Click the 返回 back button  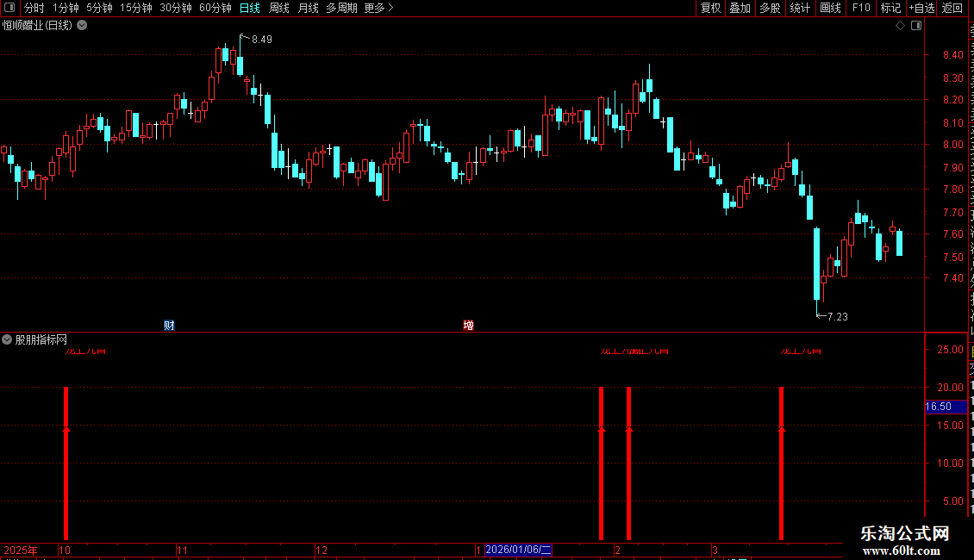point(952,8)
